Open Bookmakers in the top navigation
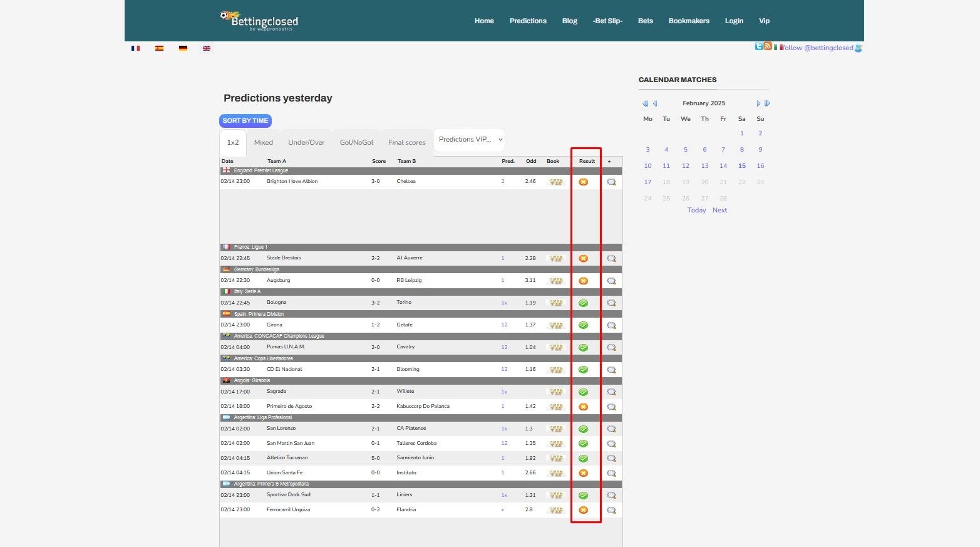The height and width of the screenshot is (547, 980). tap(689, 21)
